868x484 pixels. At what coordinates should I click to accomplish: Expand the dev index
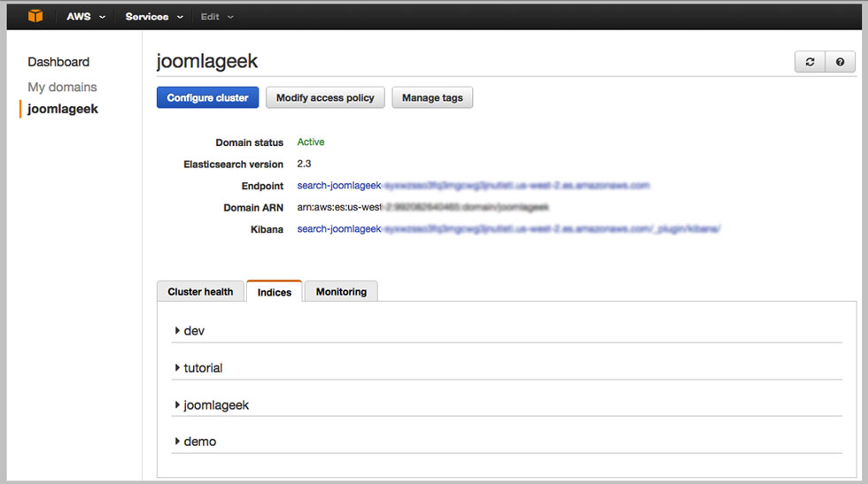point(507,331)
